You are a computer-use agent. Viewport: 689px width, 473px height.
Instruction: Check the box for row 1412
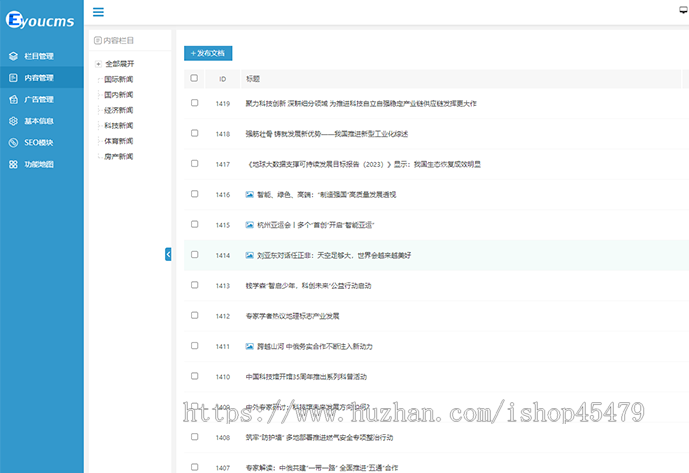pyautogui.click(x=195, y=315)
